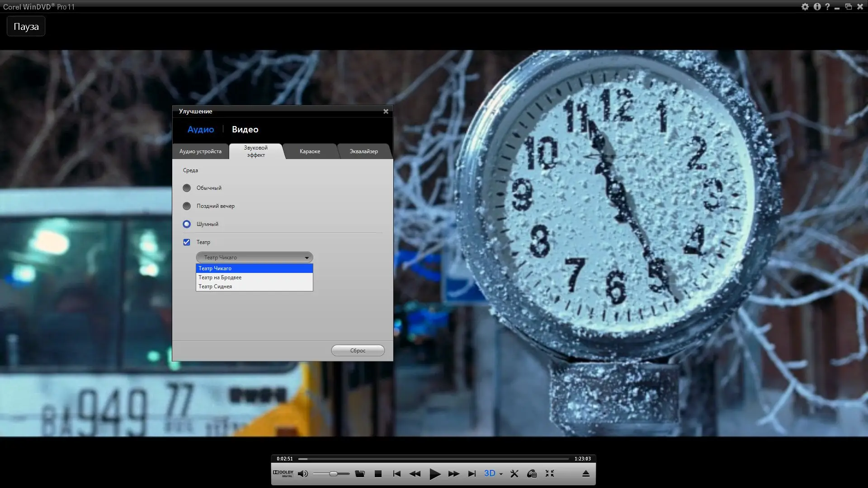Click the Play button
This screenshot has width=868, height=488.
(434, 474)
